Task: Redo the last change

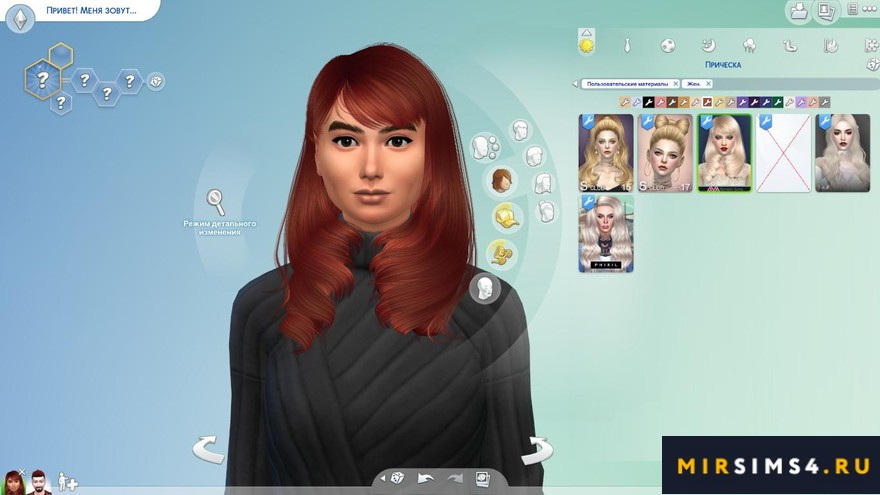Action: 455,479
